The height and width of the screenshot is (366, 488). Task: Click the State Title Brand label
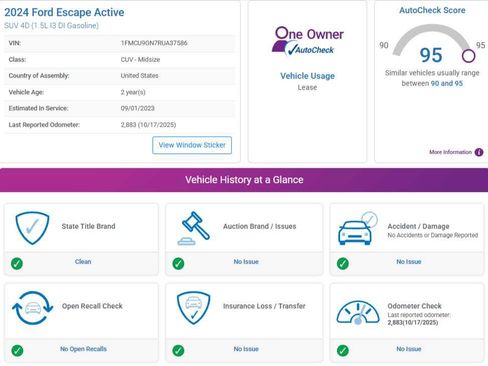(88, 226)
